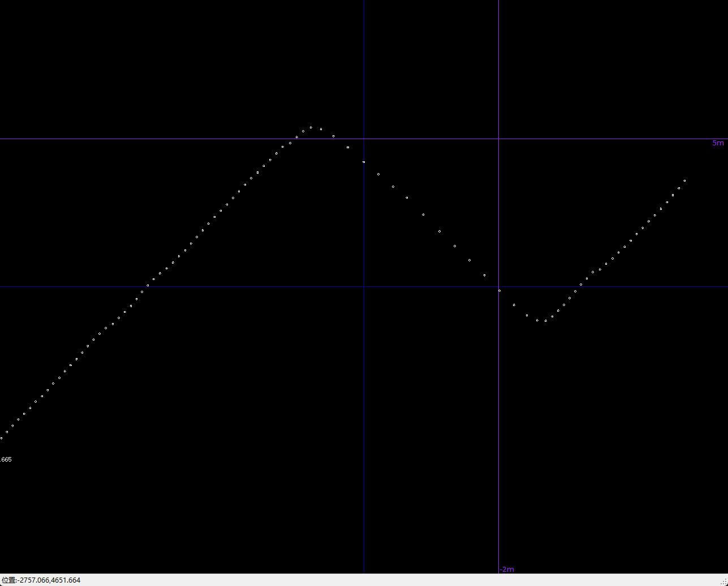The height and width of the screenshot is (586, 728).
Task: Select falling point just left of purple vertical line
Action: (484, 275)
